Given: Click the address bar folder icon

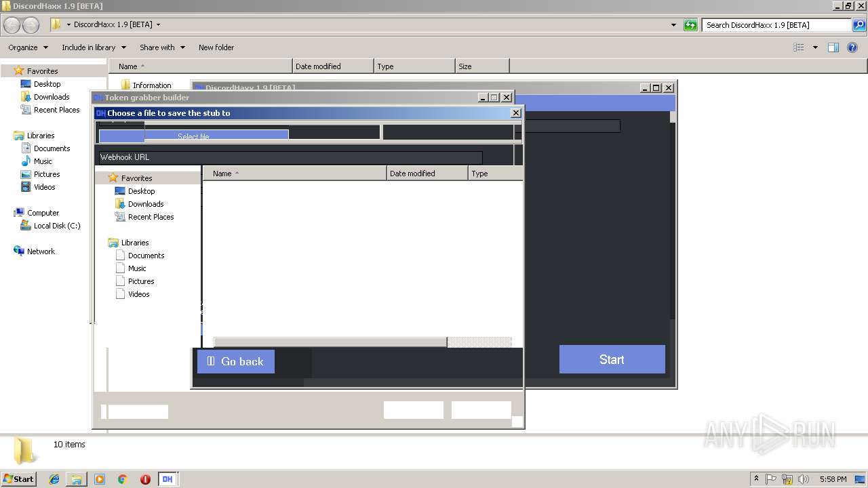Looking at the screenshot, I should [56, 25].
